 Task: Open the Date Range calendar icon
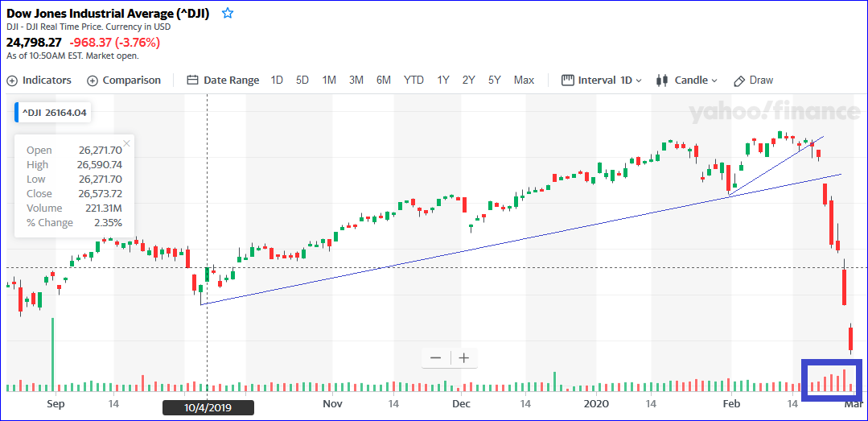click(x=192, y=80)
